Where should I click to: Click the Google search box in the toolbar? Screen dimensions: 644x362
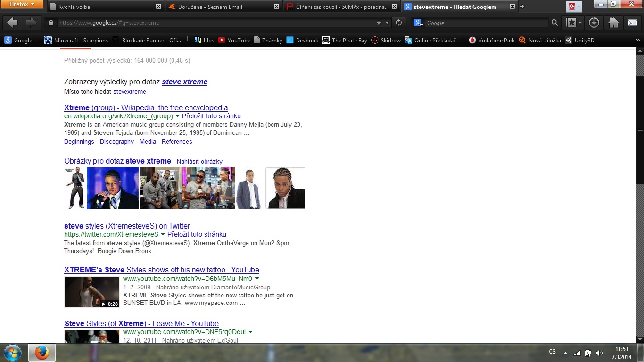[487, 23]
